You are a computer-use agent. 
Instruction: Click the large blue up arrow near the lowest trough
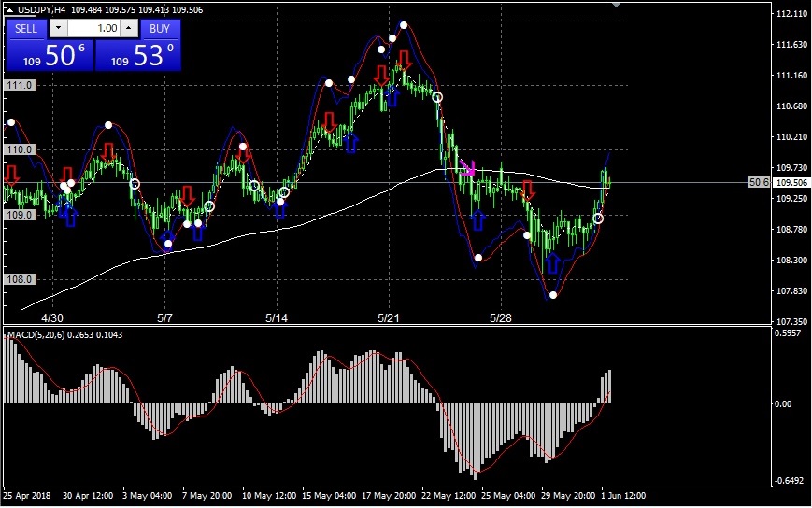[552, 262]
